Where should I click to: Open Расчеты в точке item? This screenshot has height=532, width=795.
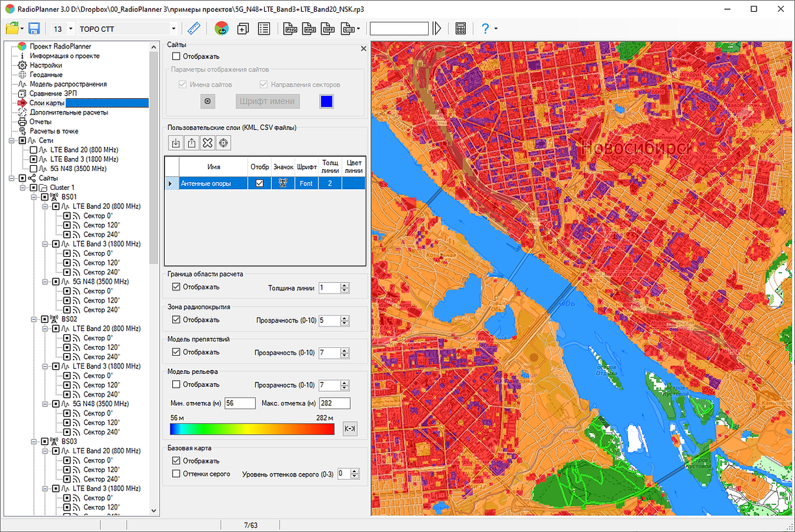point(53,131)
